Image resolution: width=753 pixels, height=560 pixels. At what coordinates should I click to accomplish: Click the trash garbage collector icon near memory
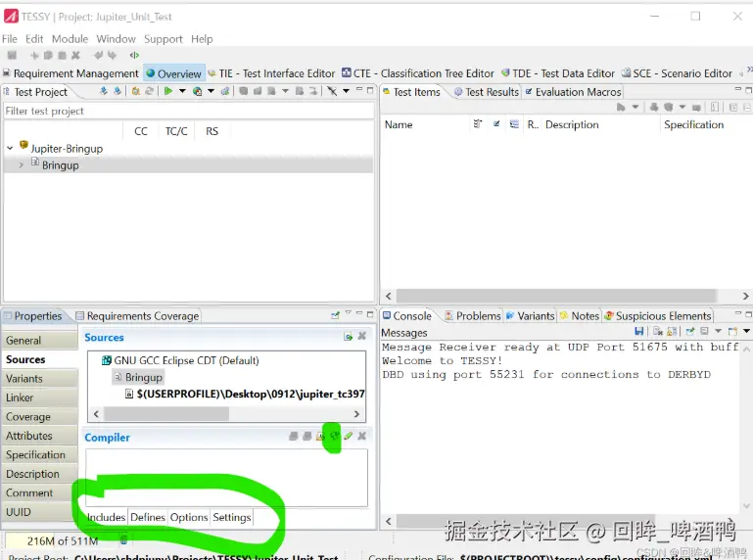(123, 540)
